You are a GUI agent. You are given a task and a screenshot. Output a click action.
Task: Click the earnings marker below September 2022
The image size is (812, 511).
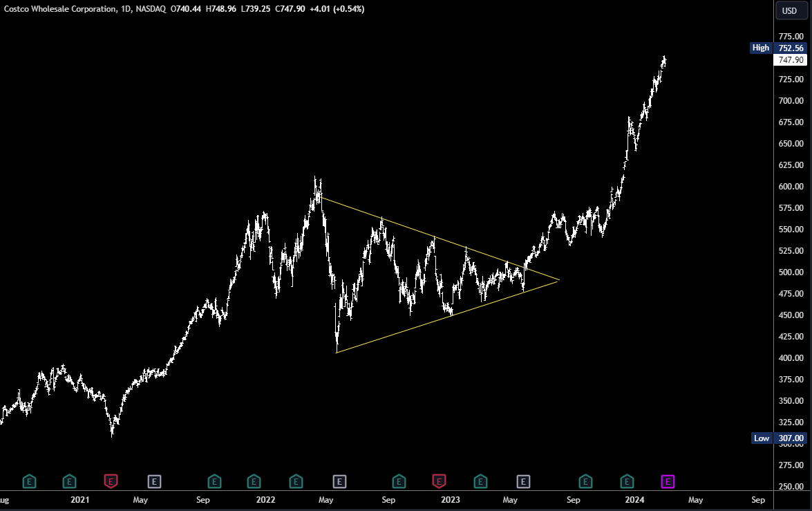coord(398,481)
